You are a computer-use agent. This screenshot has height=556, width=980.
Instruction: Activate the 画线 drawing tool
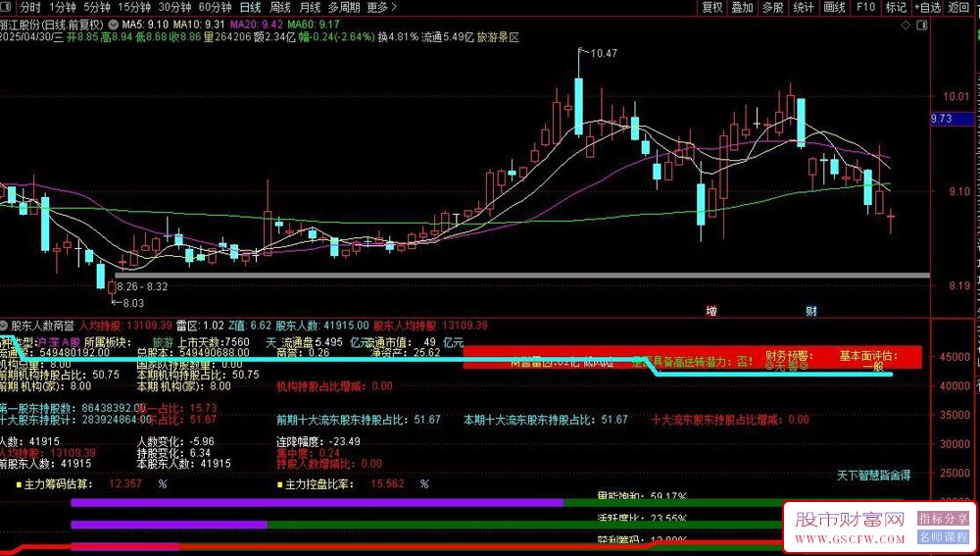[834, 8]
